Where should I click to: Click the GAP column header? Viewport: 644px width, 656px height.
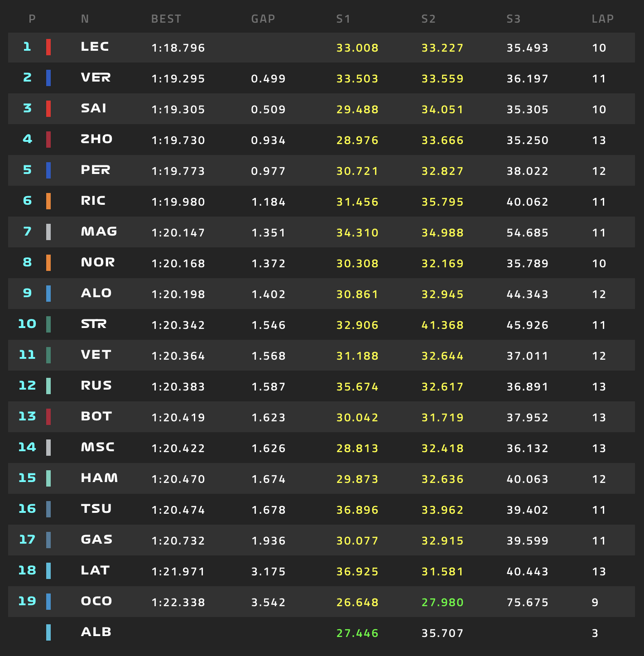click(x=263, y=19)
